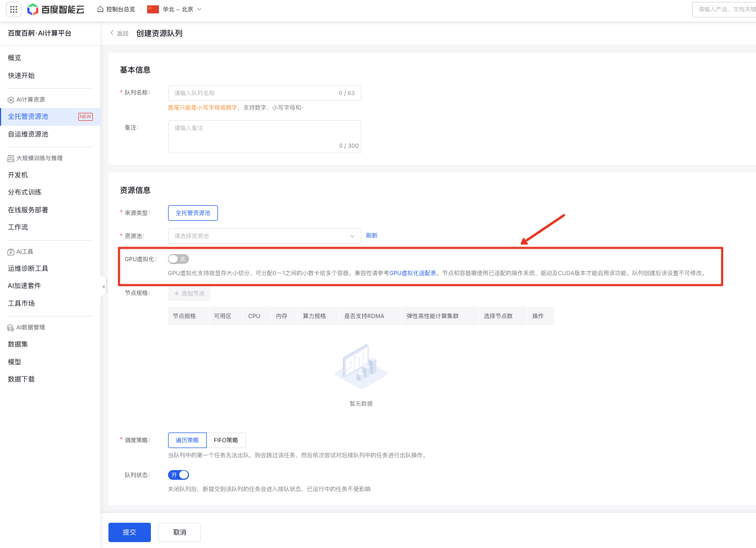Click the 控制台总览 home icon
This screenshot has width=756, height=548.
coord(100,9)
